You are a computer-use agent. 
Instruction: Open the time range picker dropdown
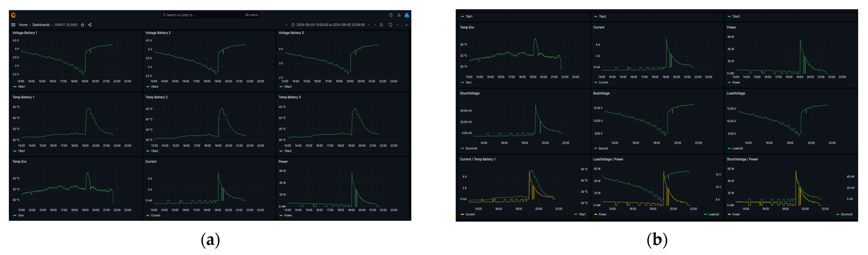point(330,25)
